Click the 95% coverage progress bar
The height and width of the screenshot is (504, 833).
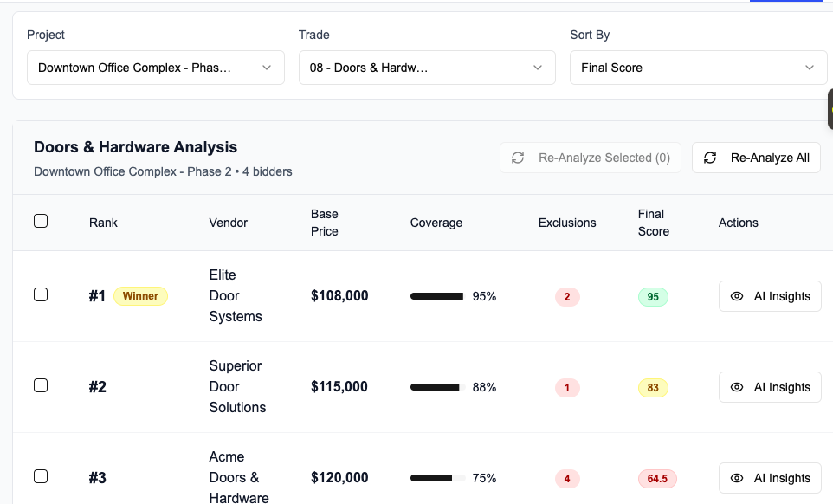(x=437, y=296)
